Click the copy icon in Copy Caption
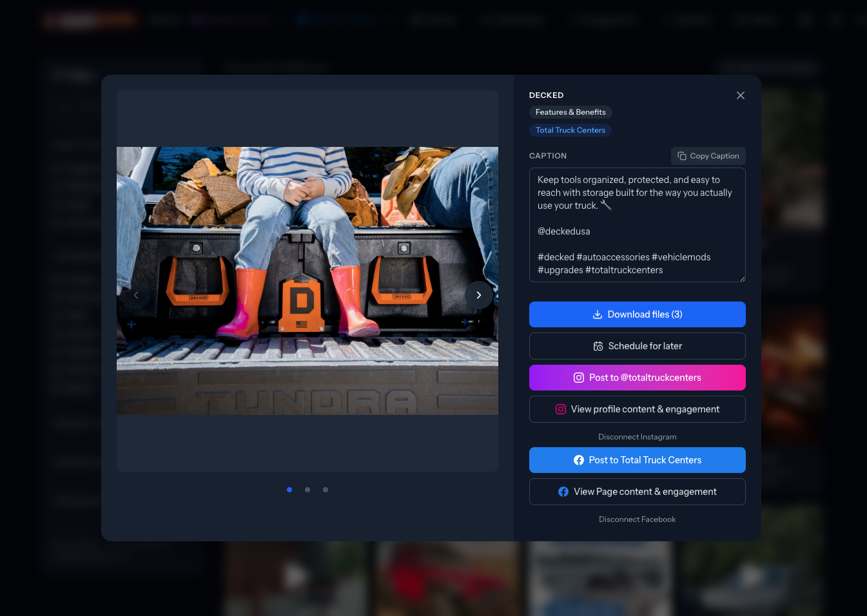The image size is (867, 616). click(682, 156)
